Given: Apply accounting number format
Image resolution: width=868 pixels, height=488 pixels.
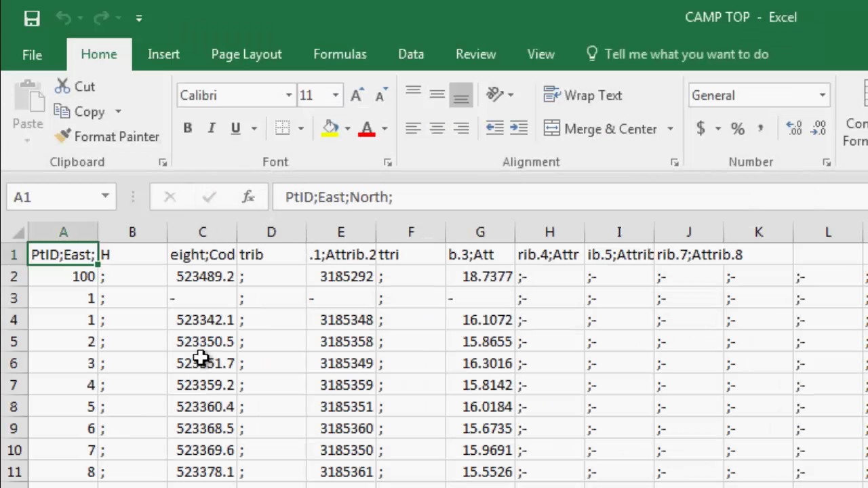Looking at the screenshot, I should click(x=701, y=128).
